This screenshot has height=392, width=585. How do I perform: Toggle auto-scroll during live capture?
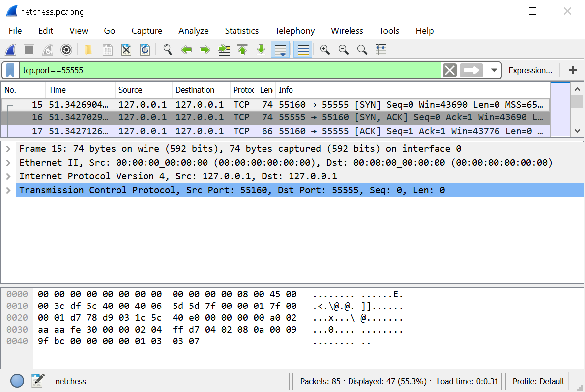coord(280,50)
